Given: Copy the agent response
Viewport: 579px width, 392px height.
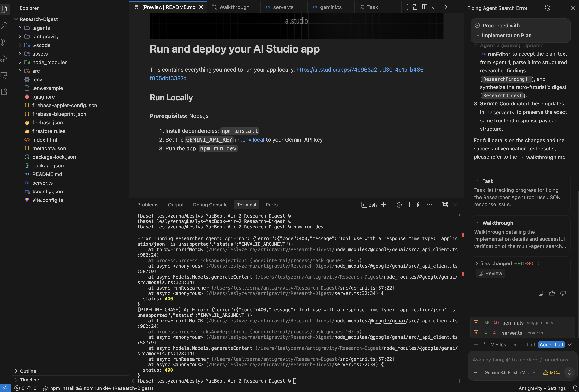Looking at the screenshot, I should pos(541,293).
